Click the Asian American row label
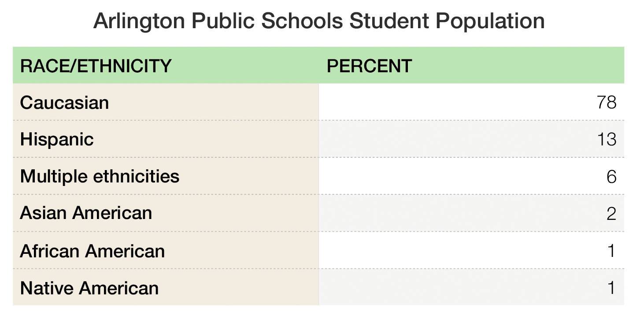 86,213
